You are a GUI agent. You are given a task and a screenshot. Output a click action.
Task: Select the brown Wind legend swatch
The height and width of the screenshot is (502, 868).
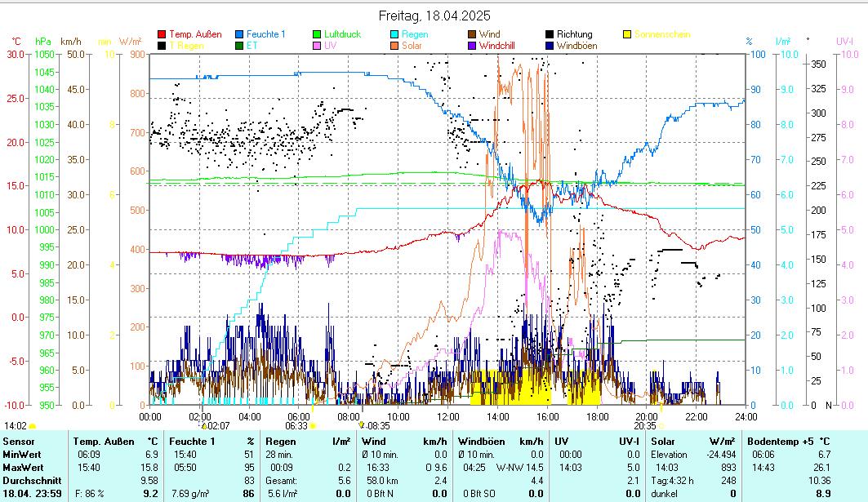(473, 34)
